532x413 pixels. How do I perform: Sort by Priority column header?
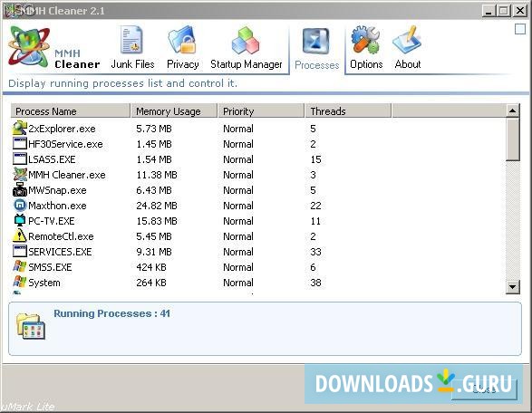coord(261,110)
